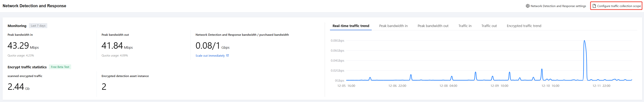The width and height of the screenshot is (644, 102).
Task: Click the external link icon beside Scale out
Action: pyautogui.click(x=227, y=55)
